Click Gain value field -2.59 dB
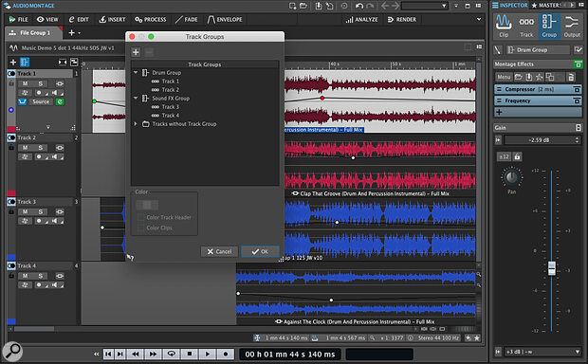 point(539,140)
